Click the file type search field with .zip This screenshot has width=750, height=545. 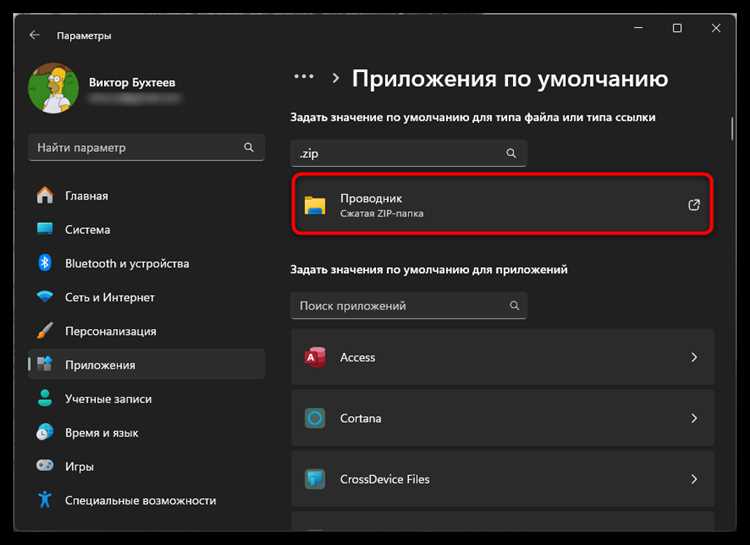pos(408,153)
